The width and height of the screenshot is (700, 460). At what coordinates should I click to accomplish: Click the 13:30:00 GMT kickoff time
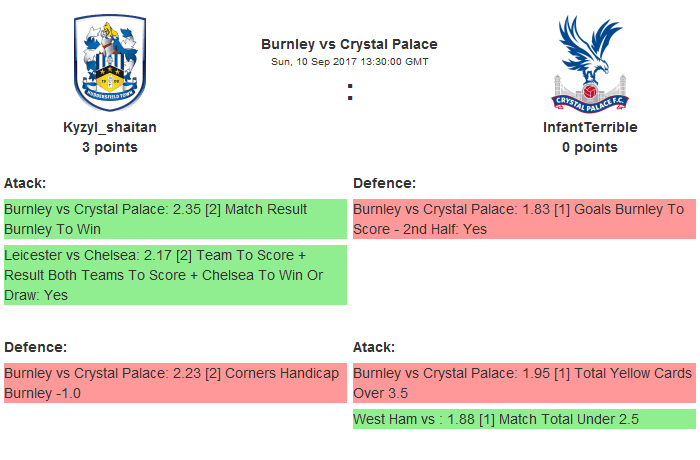point(391,62)
